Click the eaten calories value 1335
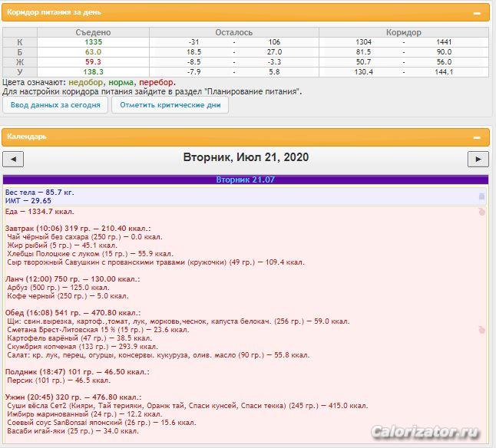The image size is (496, 448). click(x=93, y=41)
